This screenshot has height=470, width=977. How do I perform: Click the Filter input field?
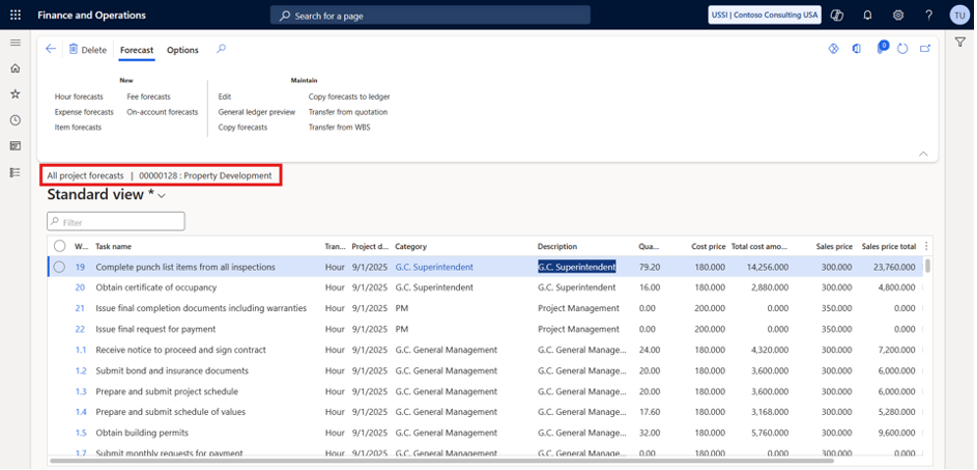[x=116, y=222]
